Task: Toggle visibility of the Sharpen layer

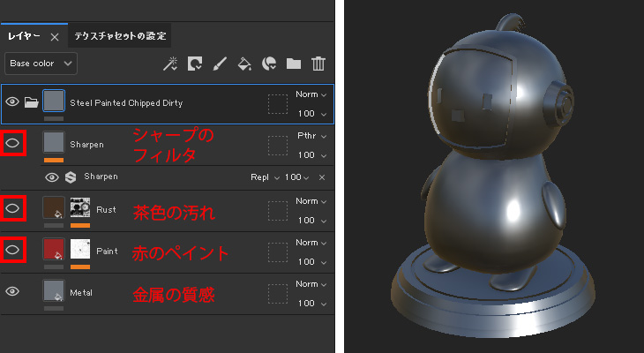Action: coord(13,142)
